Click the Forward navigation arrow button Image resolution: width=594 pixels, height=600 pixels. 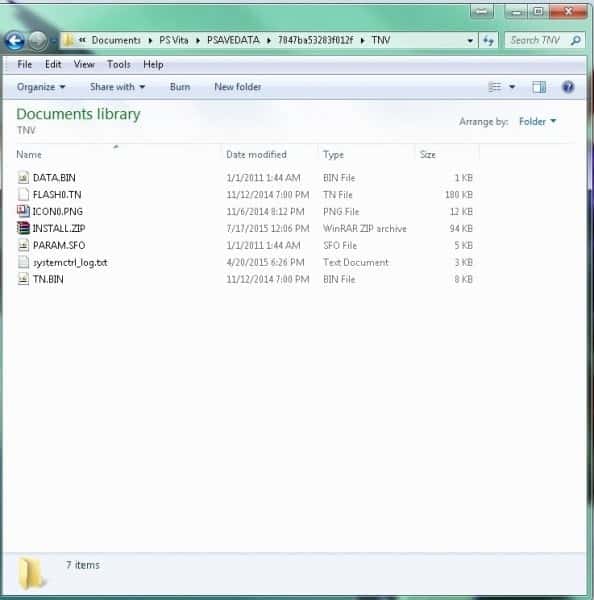pyautogui.click(x=38, y=41)
